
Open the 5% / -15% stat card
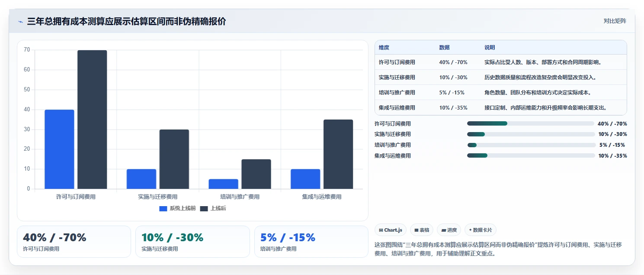[311, 242]
